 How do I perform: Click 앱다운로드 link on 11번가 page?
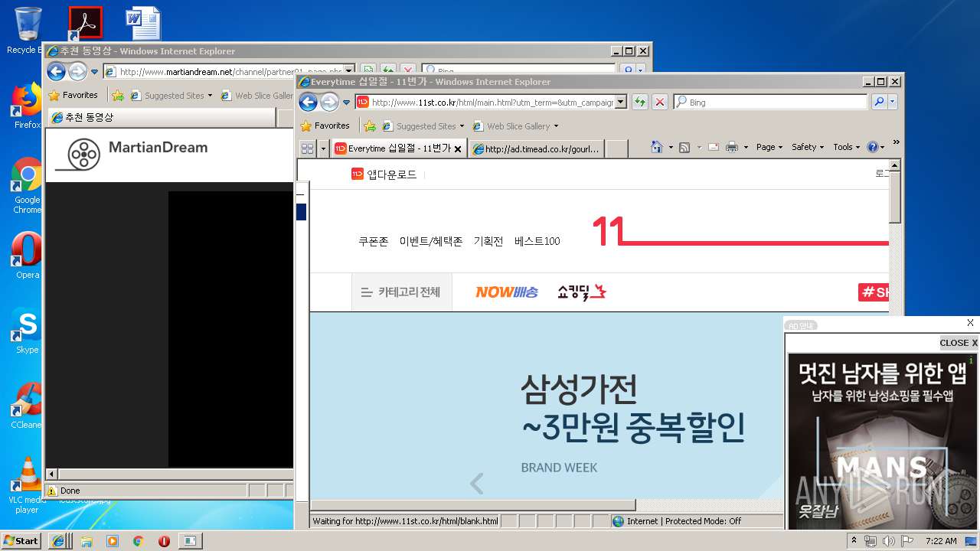[x=384, y=174]
